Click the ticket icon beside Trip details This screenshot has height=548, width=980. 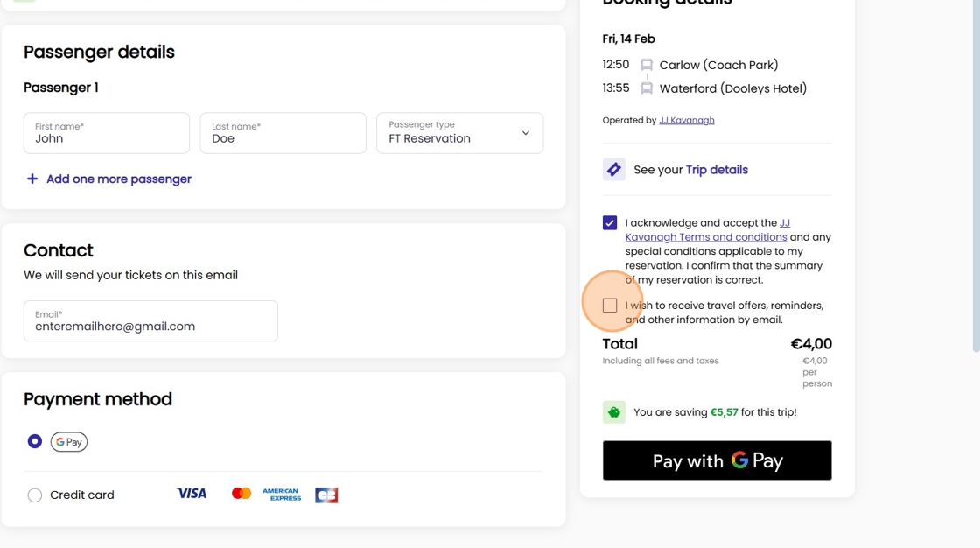(613, 170)
